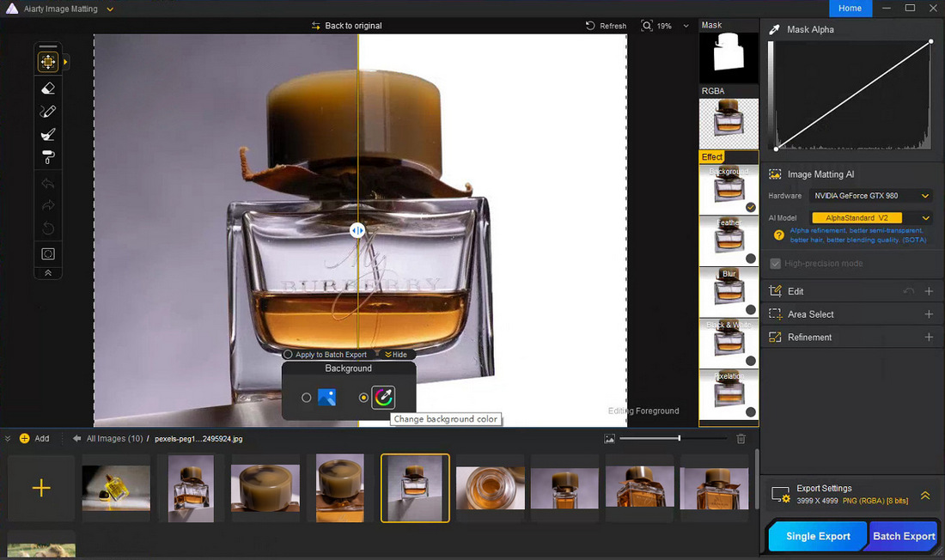Image resolution: width=945 pixels, height=560 pixels.
Task: Adjust the thumbnail size slider
Action: (679, 439)
